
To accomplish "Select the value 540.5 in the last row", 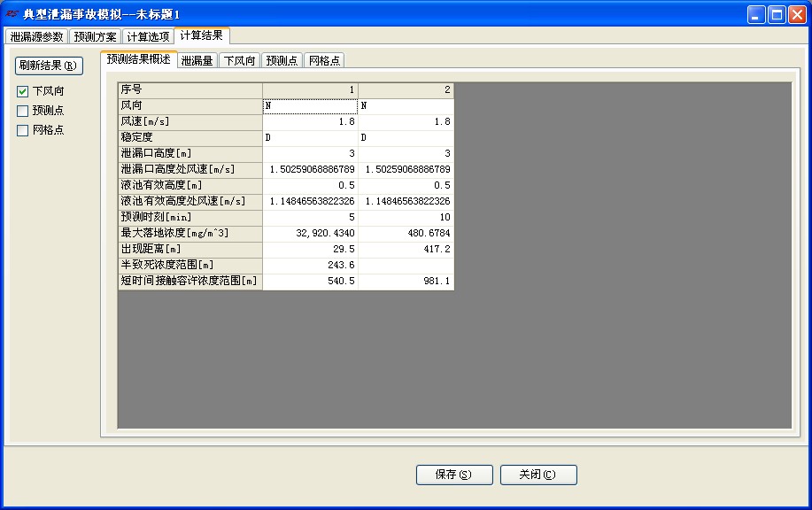I will (x=310, y=281).
